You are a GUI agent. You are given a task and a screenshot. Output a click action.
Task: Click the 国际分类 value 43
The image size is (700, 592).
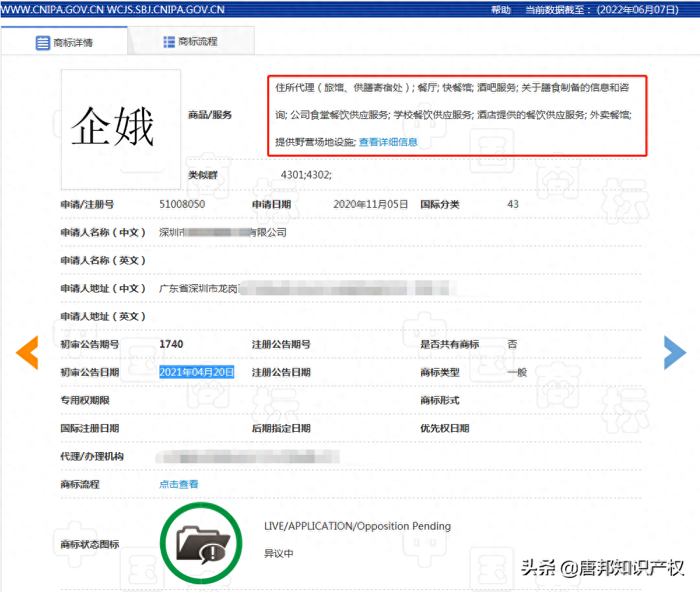click(x=513, y=204)
